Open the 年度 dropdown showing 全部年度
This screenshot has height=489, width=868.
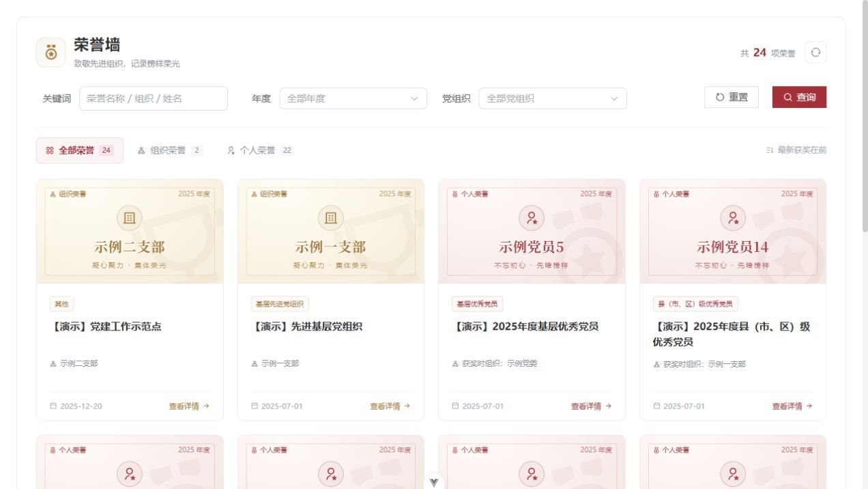353,98
